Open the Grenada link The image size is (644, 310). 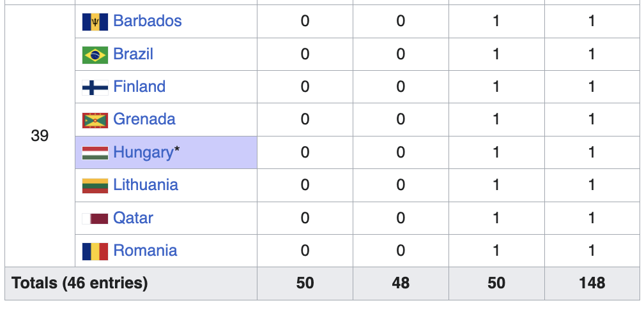pos(144,119)
